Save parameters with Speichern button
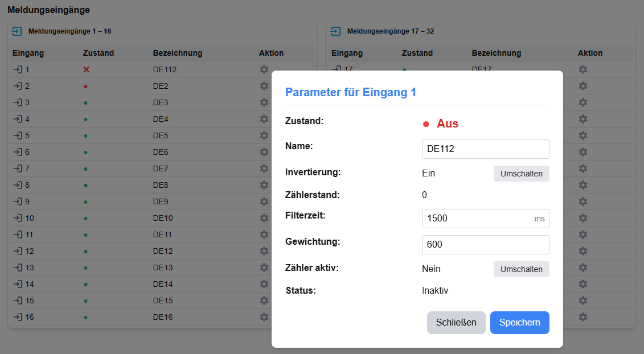Viewport: 644px width, 354px height. click(519, 323)
